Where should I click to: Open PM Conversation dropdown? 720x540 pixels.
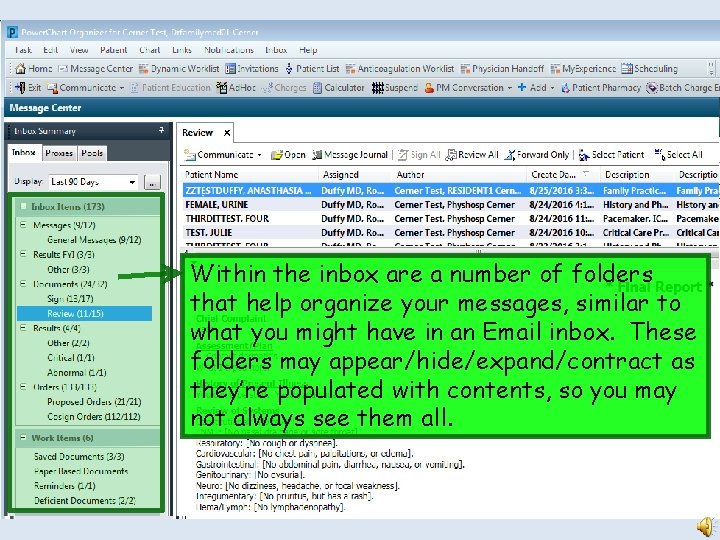[x=510, y=88]
